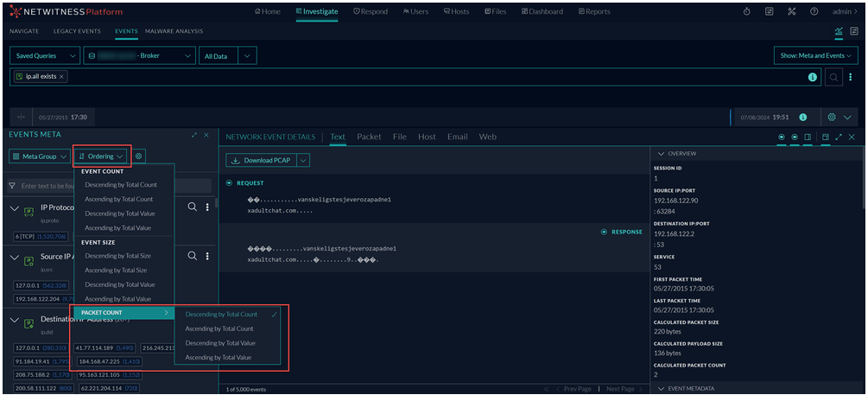Open the Meta Group dropdown
This screenshot has width=868, height=395.
[38, 156]
